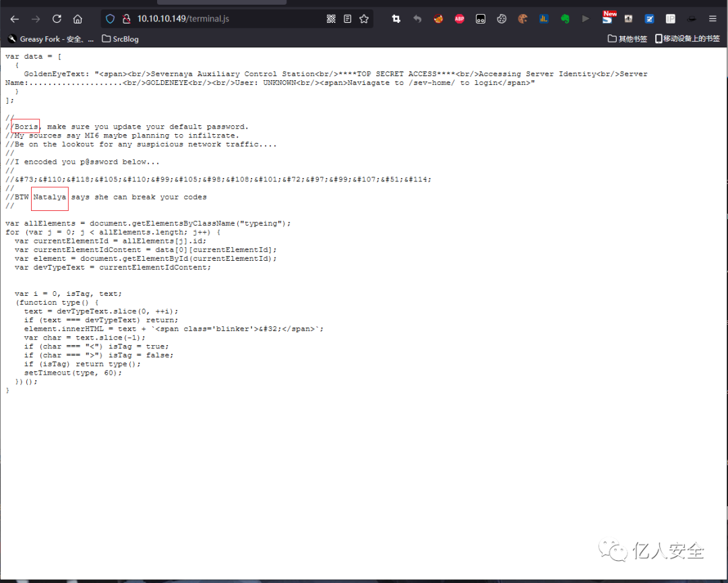Click the 'element.innerHTML = text' line
728x583 pixels.
pyautogui.click(x=174, y=329)
